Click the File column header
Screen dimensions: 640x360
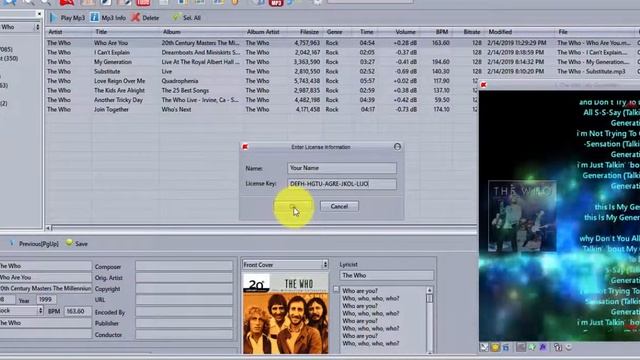[594, 32]
